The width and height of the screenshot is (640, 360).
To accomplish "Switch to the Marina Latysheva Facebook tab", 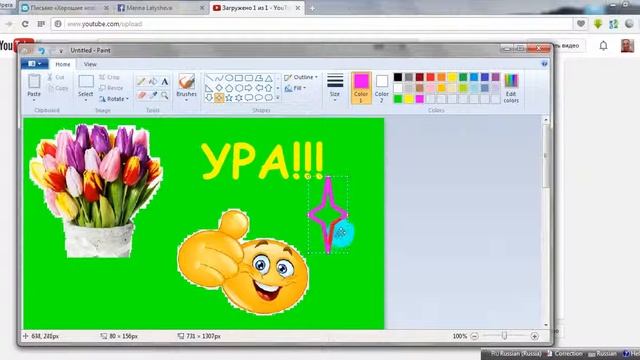I will click(x=160, y=8).
